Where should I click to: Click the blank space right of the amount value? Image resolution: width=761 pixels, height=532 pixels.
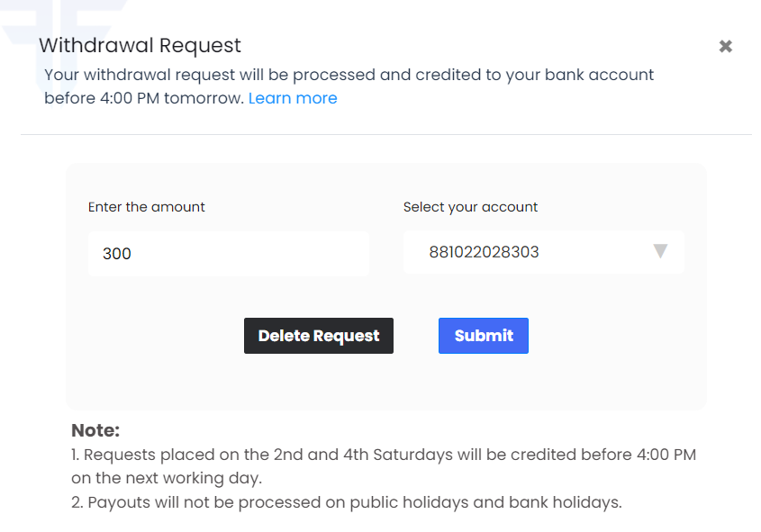pyautogui.click(x=252, y=254)
